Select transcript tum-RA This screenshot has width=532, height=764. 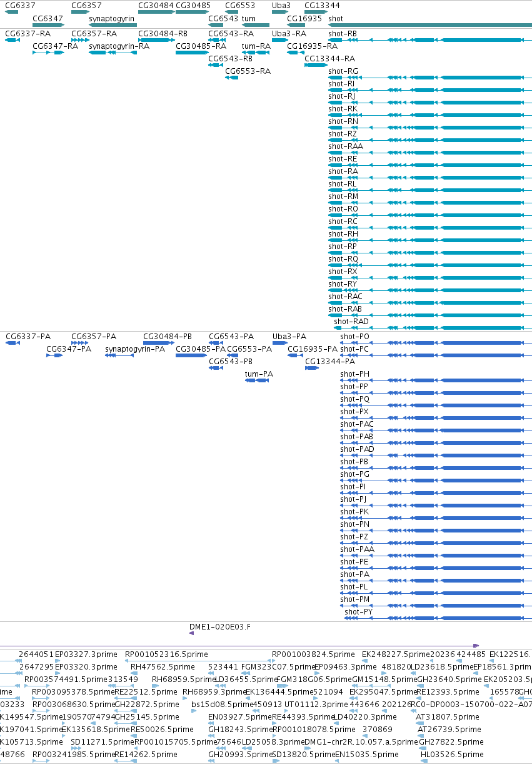(x=256, y=46)
